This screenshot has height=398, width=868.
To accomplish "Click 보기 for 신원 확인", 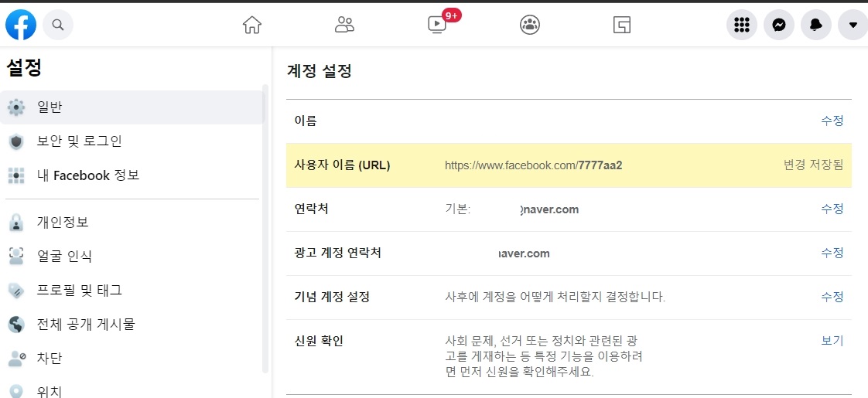I will (832, 341).
